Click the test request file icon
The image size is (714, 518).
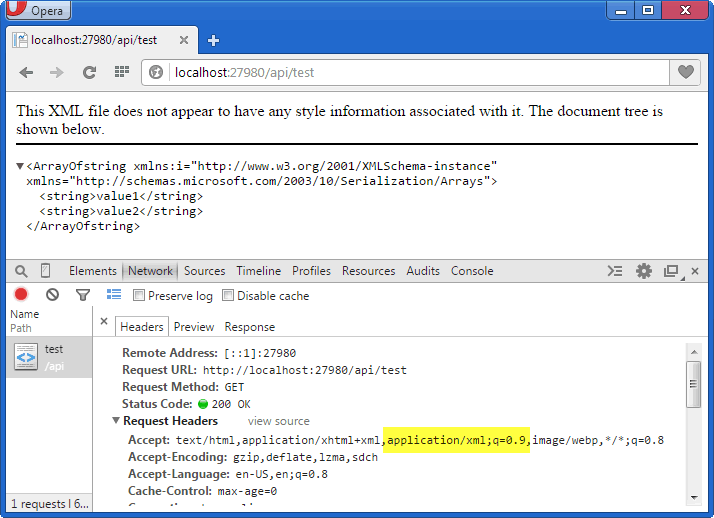[26, 357]
